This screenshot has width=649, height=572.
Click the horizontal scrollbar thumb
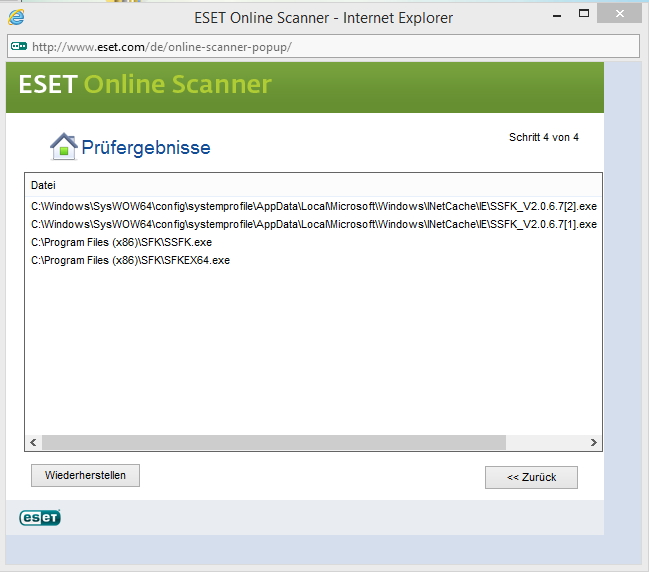pos(273,442)
